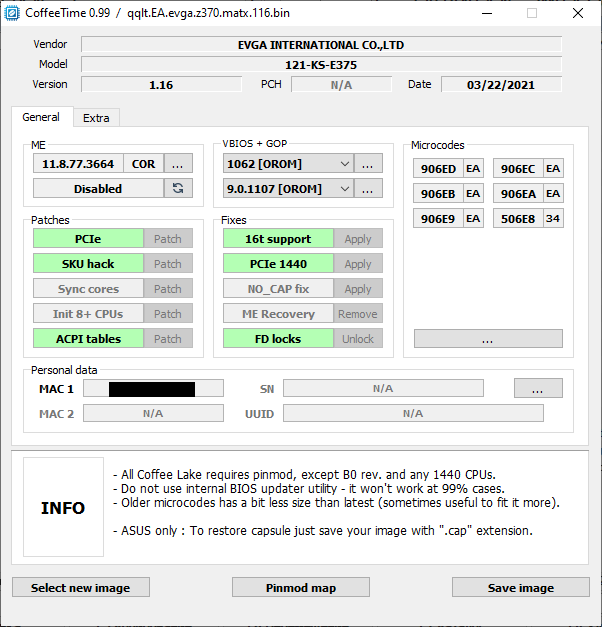The image size is (602, 627).
Task: Click the Personal data browse button
Action: (538, 388)
